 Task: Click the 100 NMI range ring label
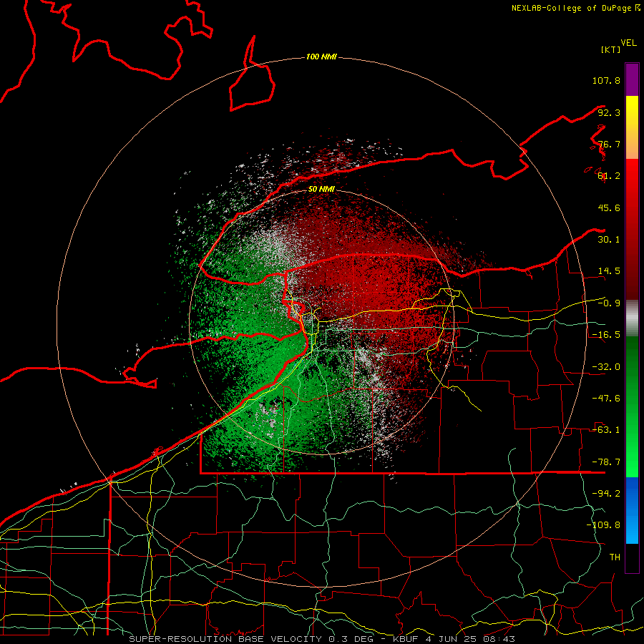click(x=321, y=57)
